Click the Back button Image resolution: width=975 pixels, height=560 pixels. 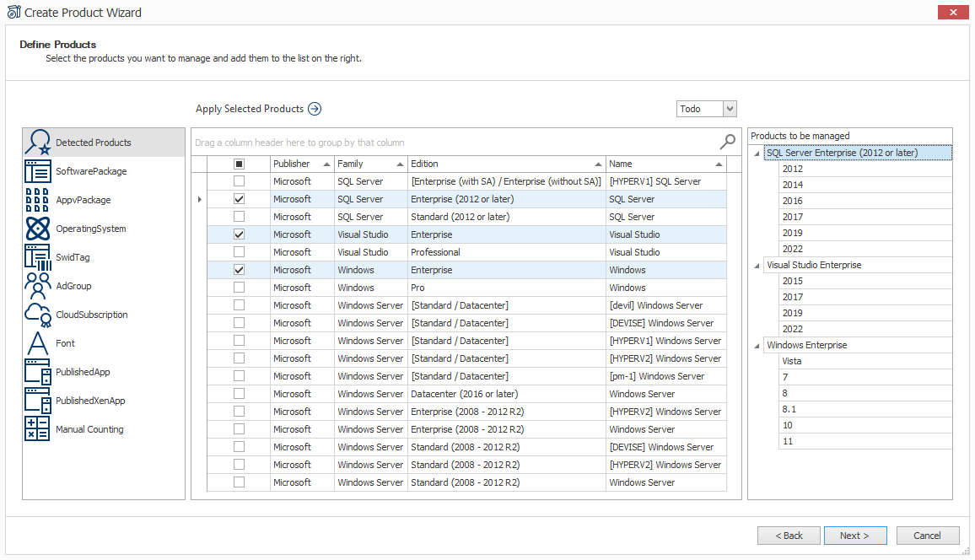789,536
